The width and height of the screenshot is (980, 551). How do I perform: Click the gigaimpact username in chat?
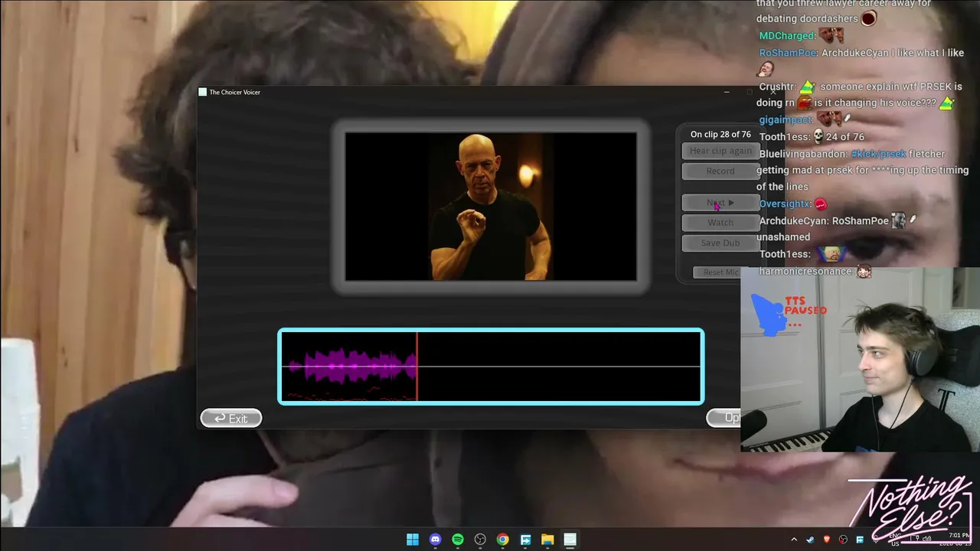[x=786, y=120]
